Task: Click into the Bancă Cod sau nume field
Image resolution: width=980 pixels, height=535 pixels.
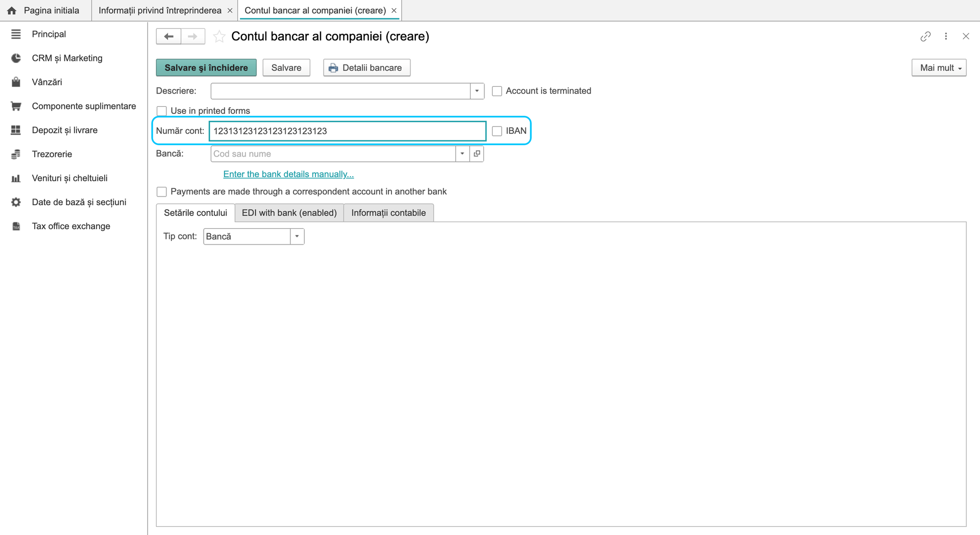Action: tap(333, 154)
